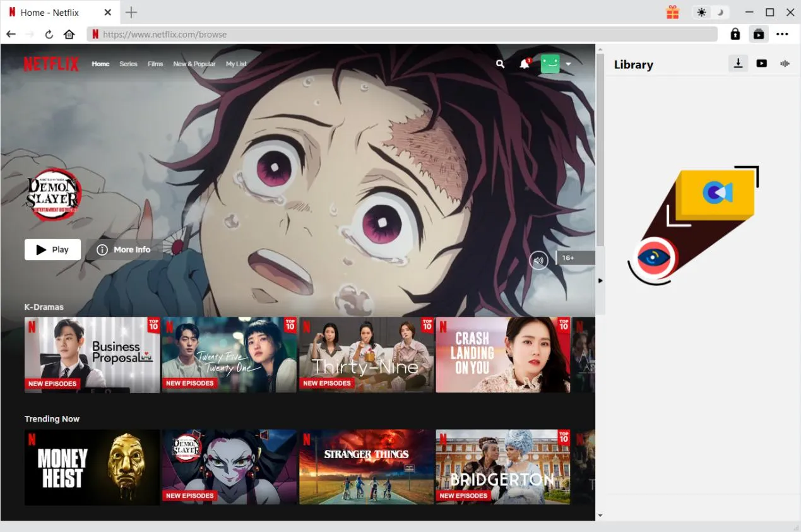Image resolution: width=801 pixels, height=532 pixels.
Task: Click the More Info button
Action: pyautogui.click(x=124, y=250)
